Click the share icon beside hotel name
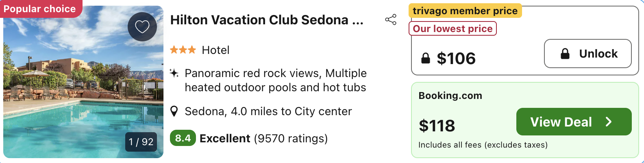644x163 pixels. pos(391,19)
